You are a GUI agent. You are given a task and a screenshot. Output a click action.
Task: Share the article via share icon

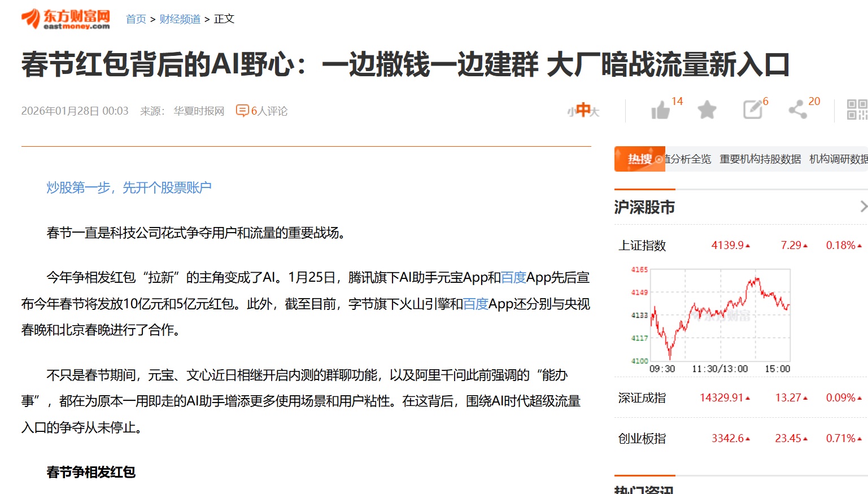[x=797, y=110]
